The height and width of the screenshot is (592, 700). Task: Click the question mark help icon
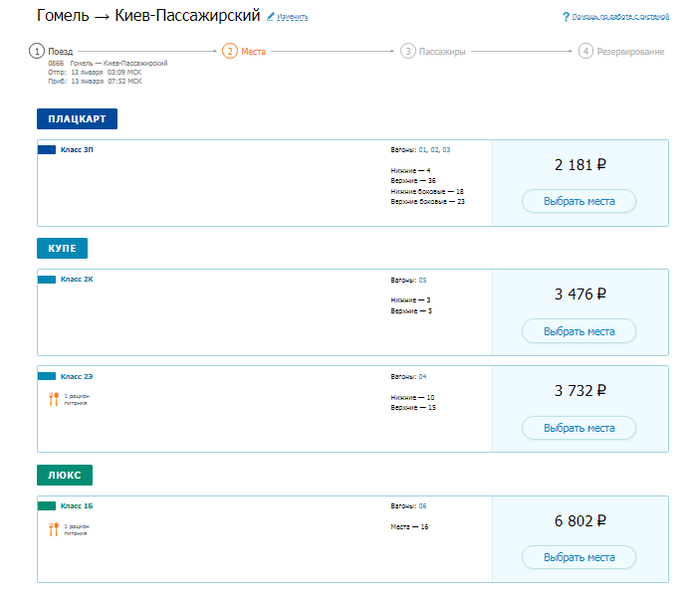click(566, 17)
